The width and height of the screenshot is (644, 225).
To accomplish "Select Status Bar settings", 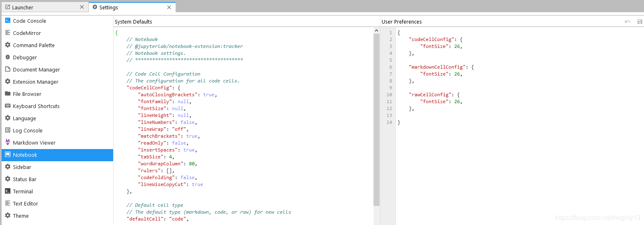I will pos(57,179).
